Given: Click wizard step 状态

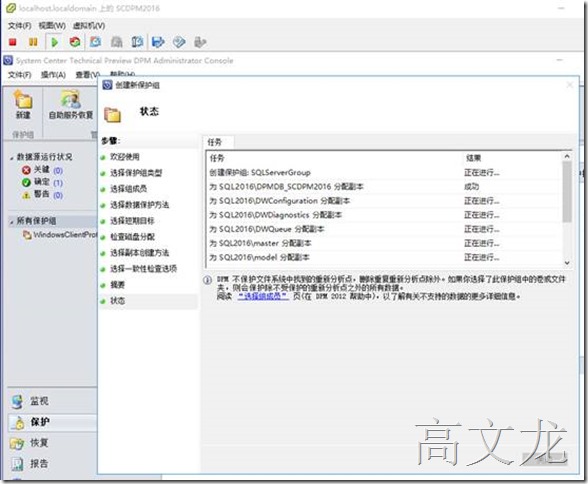Looking at the screenshot, I should coord(117,301).
